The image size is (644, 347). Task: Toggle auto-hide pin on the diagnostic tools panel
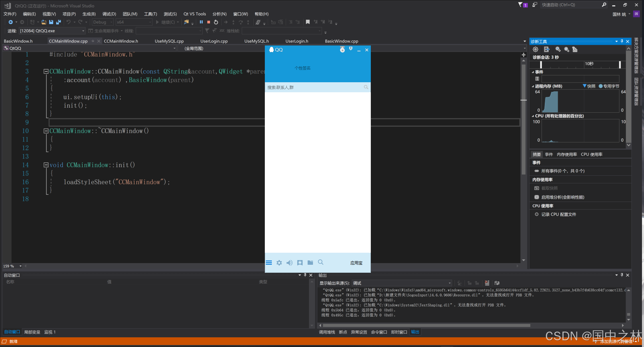622,41
